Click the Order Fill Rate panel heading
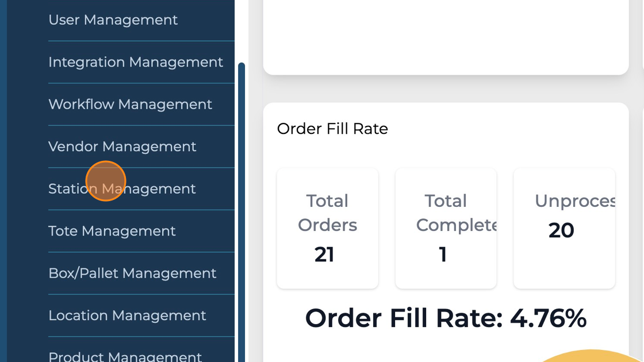The image size is (644, 362). (332, 129)
